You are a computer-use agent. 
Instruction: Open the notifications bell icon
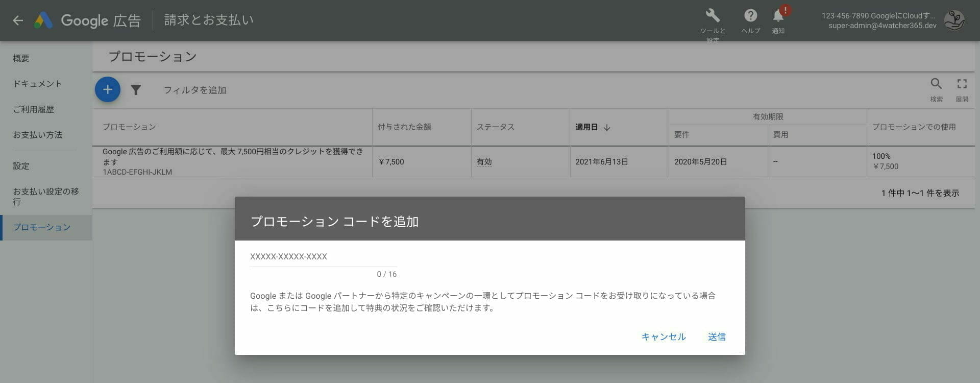(x=778, y=16)
